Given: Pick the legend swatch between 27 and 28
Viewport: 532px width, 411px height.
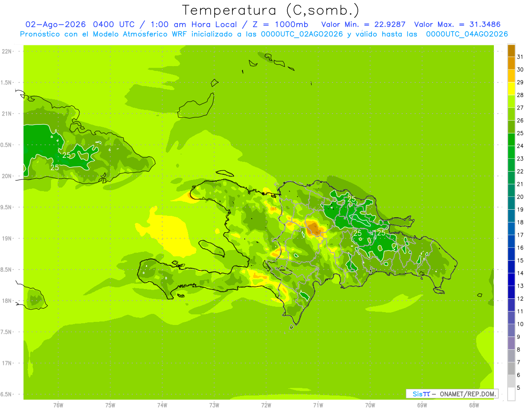Looking at the screenshot, I should (x=511, y=102).
